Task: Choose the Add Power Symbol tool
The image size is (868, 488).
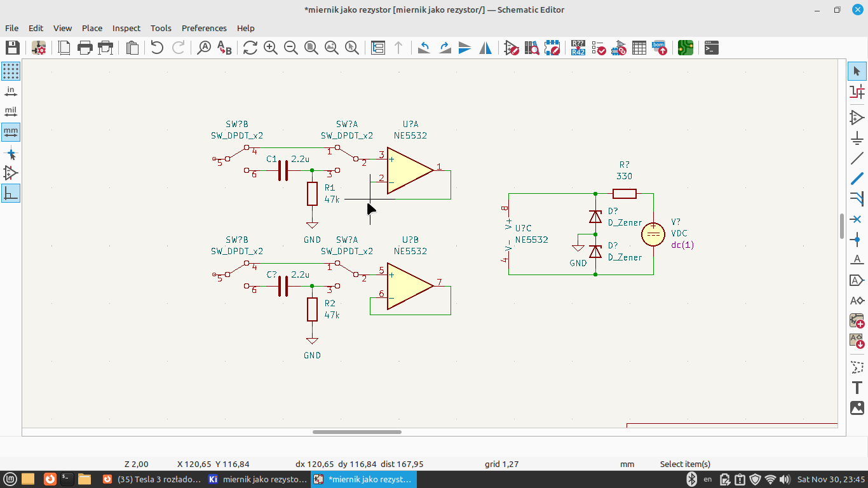Action: tap(857, 138)
